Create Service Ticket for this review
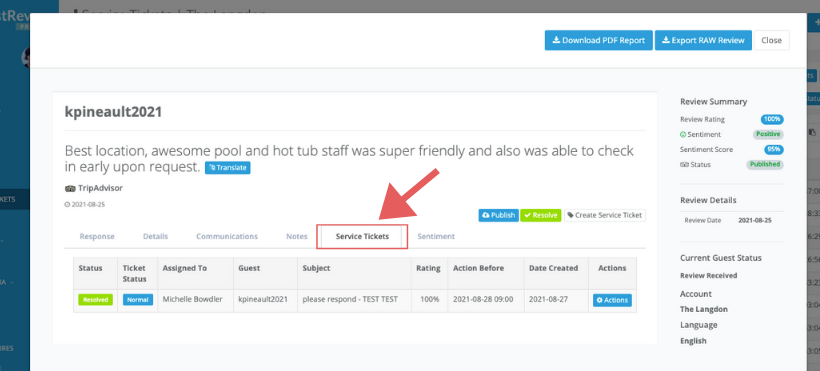This screenshot has height=371, width=820. pos(605,215)
